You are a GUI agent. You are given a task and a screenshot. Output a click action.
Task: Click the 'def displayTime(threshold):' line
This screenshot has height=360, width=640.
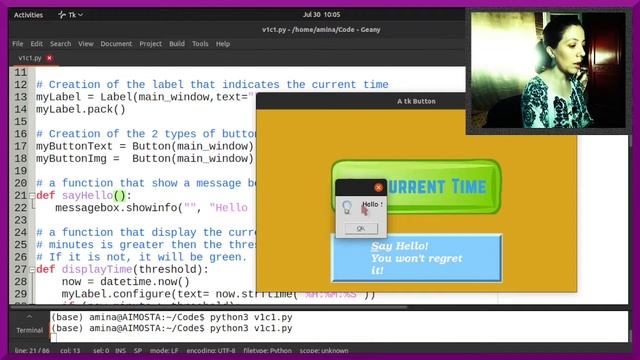point(122,269)
